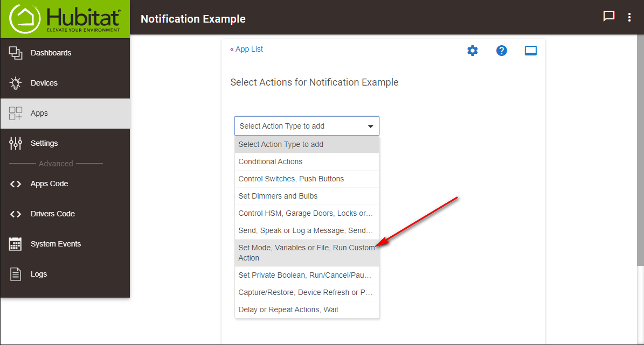
Task: Return via the « App List link
Action: click(246, 49)
